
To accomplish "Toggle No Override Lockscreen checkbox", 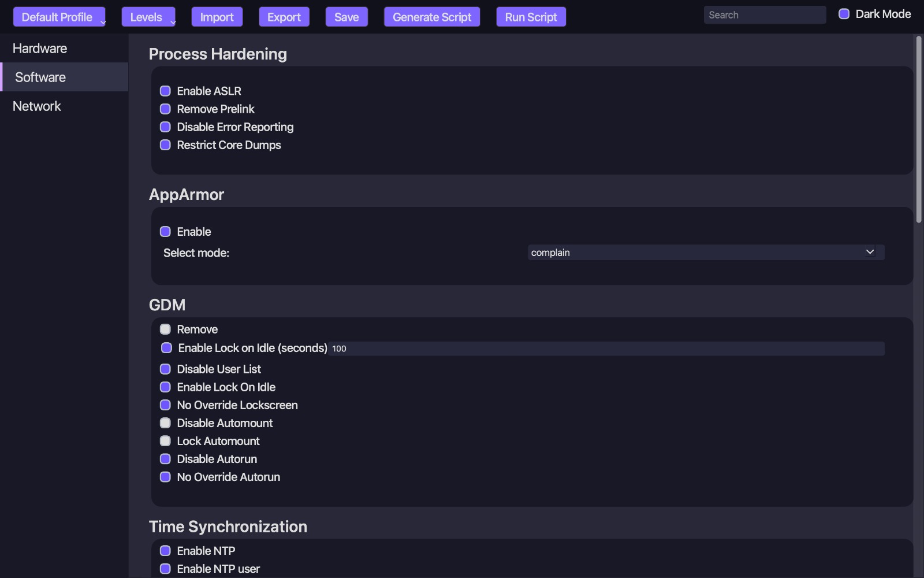I will [165, 405].
